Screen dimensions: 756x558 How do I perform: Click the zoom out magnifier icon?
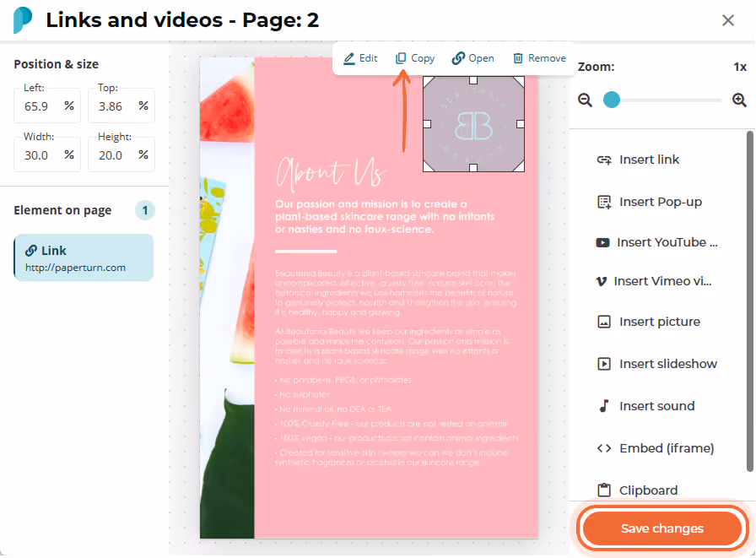tap(585, 100)
